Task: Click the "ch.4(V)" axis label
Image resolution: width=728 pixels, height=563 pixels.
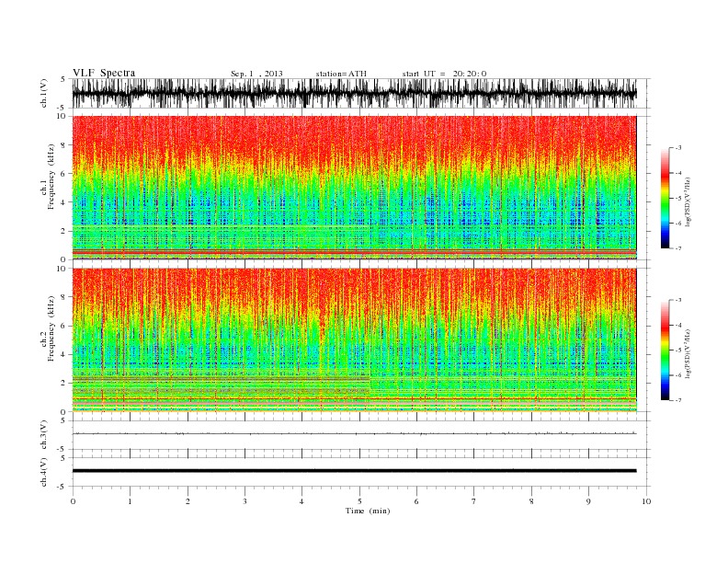Action: [44, 473]
